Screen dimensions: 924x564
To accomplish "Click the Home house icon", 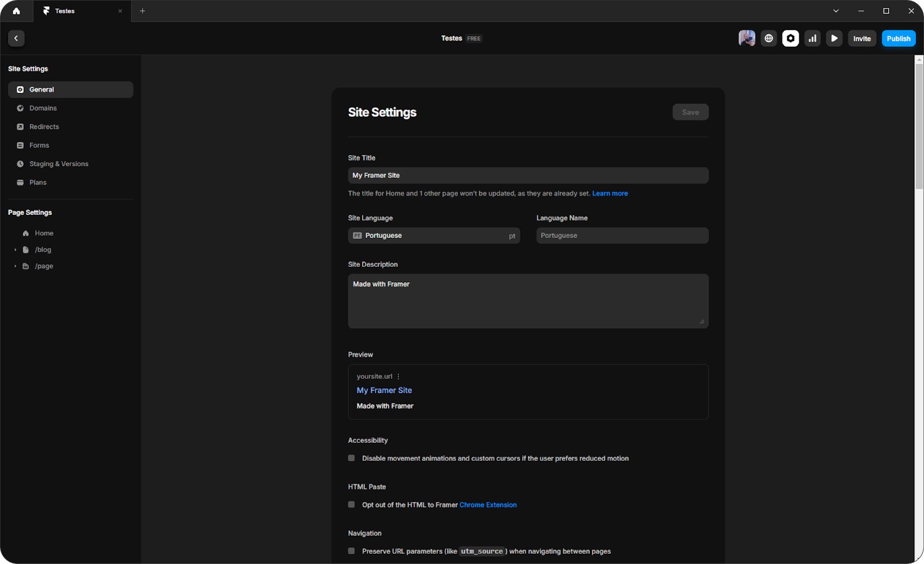I will [25, 233].
